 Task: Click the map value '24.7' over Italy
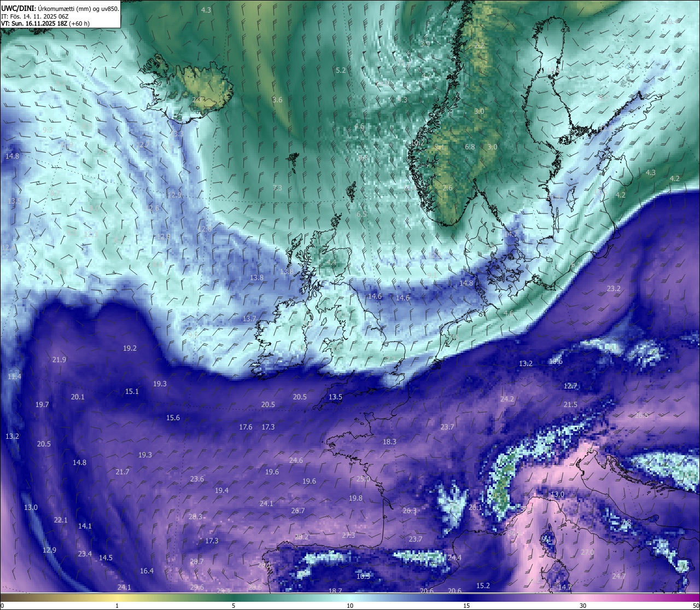coord(619,576)
